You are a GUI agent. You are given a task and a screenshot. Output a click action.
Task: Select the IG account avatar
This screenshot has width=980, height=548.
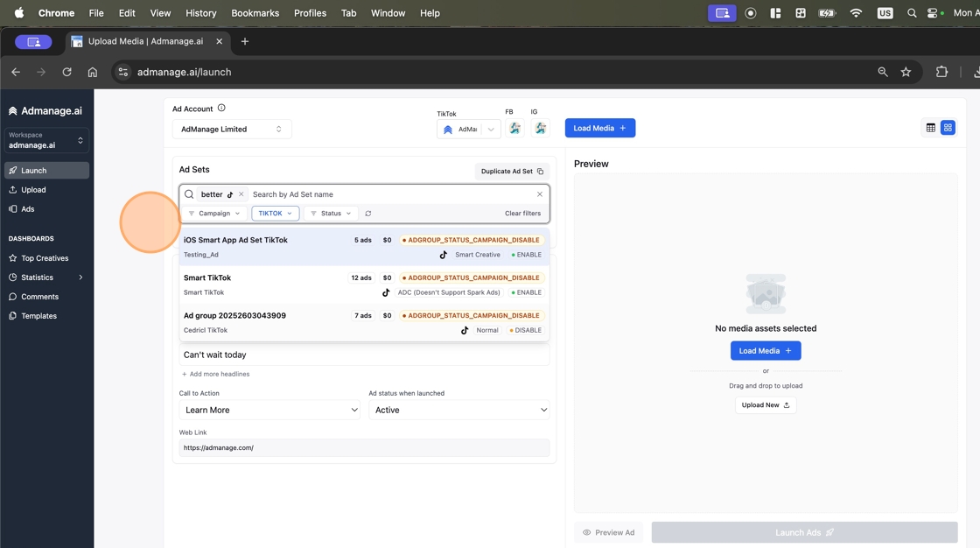pyautogui.click(x=540, y=129)
